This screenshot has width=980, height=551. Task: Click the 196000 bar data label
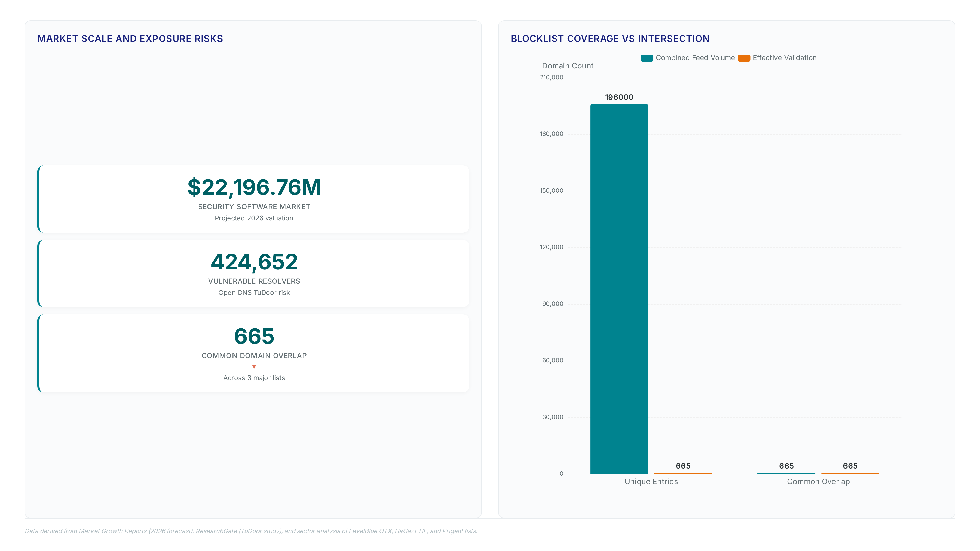click(x=619, y=97)
